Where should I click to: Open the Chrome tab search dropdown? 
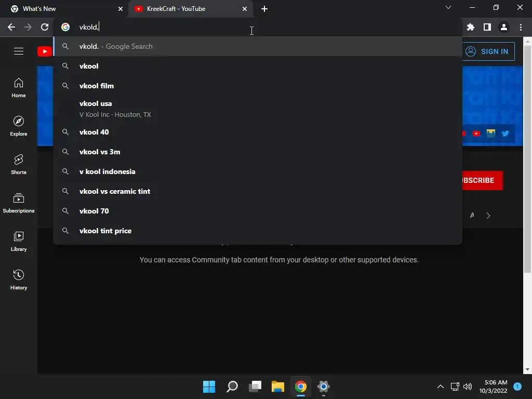pyautogui.click(x=448, y=7)
